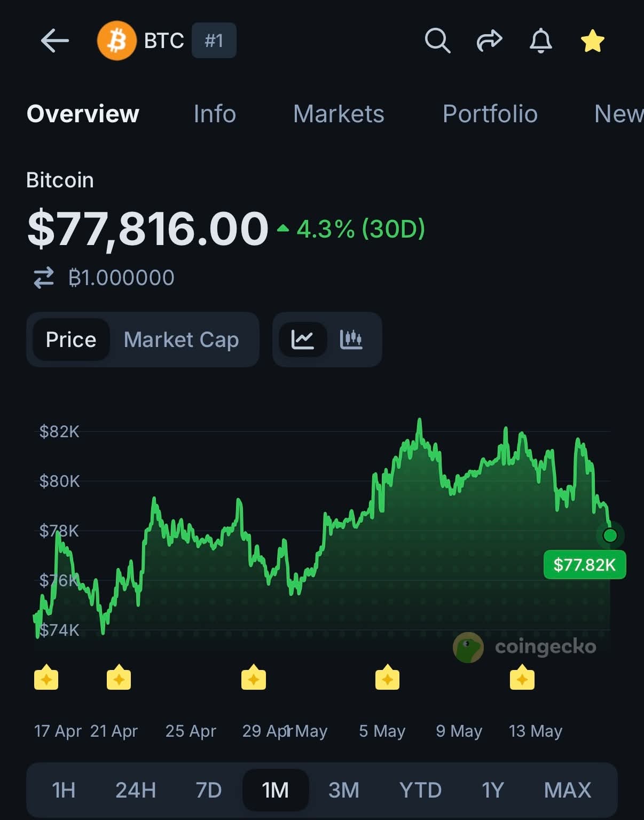Open the Markets tab
644x820 pixels.
point(339,114)
